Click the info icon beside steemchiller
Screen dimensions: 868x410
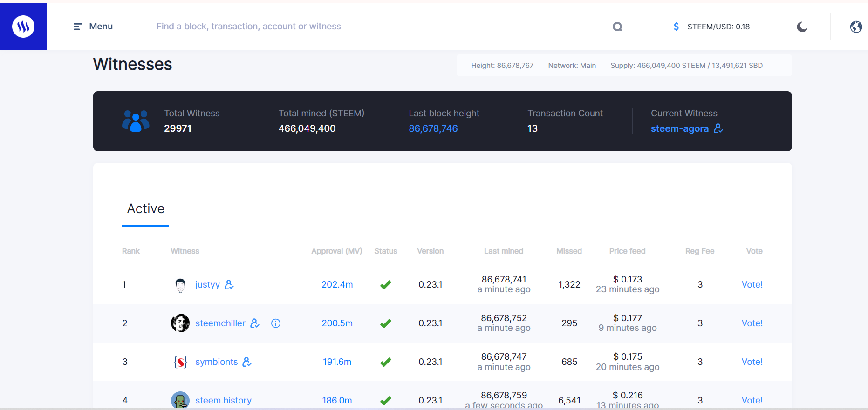[276, 323]
